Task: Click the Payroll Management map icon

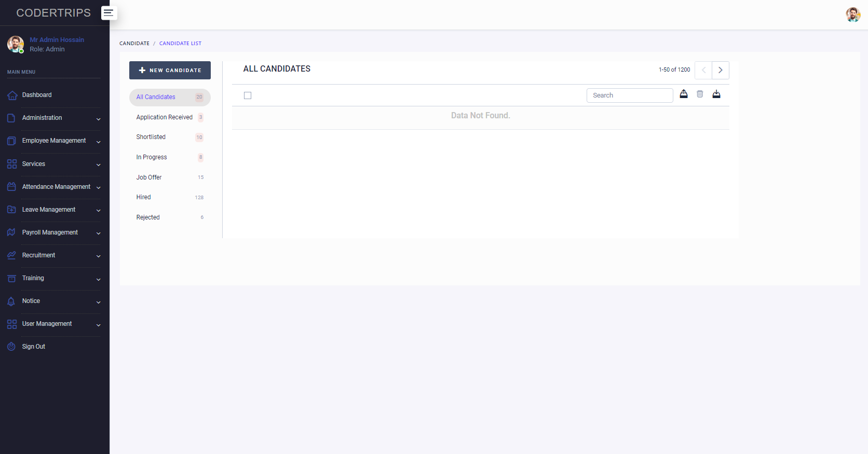Action: click(11, 232)
